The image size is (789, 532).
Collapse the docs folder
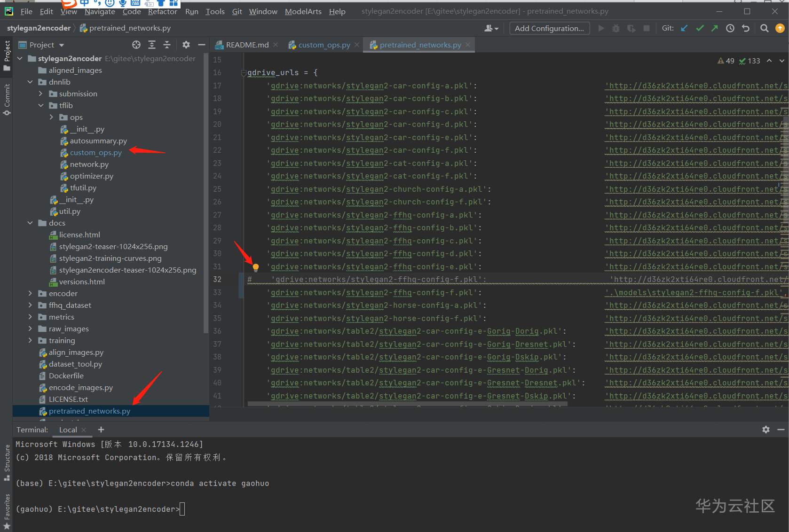click(30, 223)
